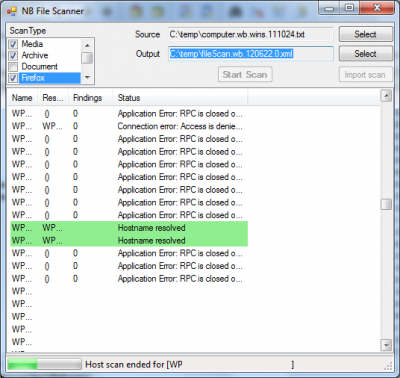Click the results list scroll up arrow

point(386,96)
